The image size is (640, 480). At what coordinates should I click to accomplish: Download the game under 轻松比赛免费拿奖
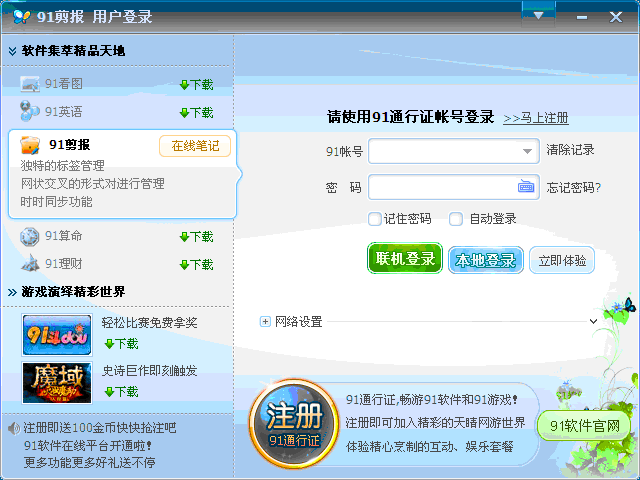[x=122, y=344]
